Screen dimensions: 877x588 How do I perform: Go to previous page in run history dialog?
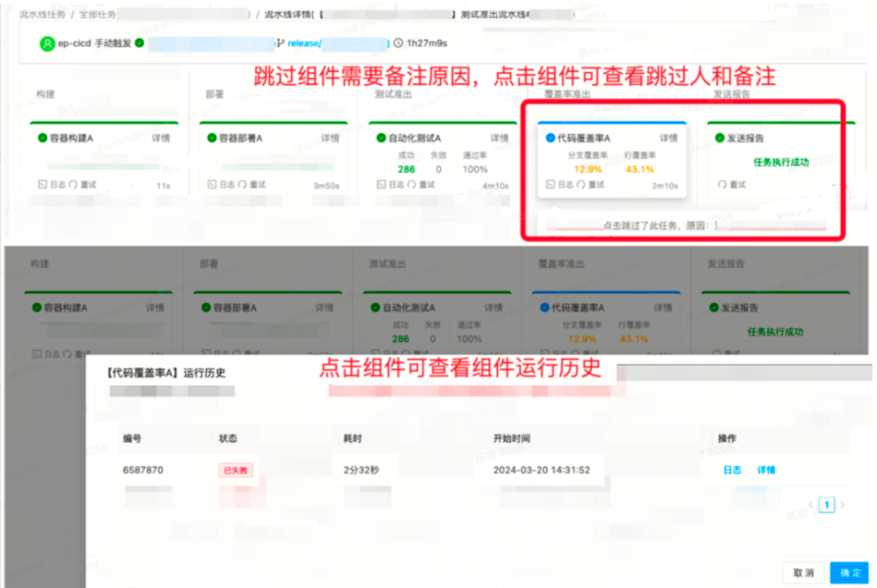point(811,504)
